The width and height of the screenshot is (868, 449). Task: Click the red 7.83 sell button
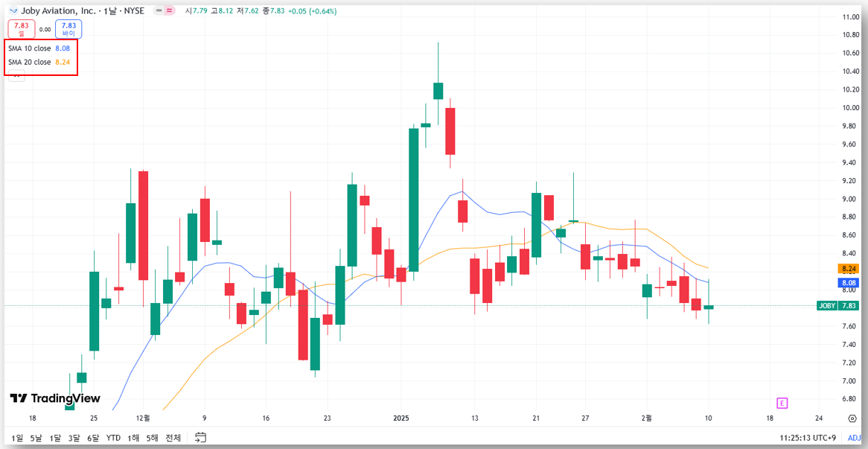(22, 29)
